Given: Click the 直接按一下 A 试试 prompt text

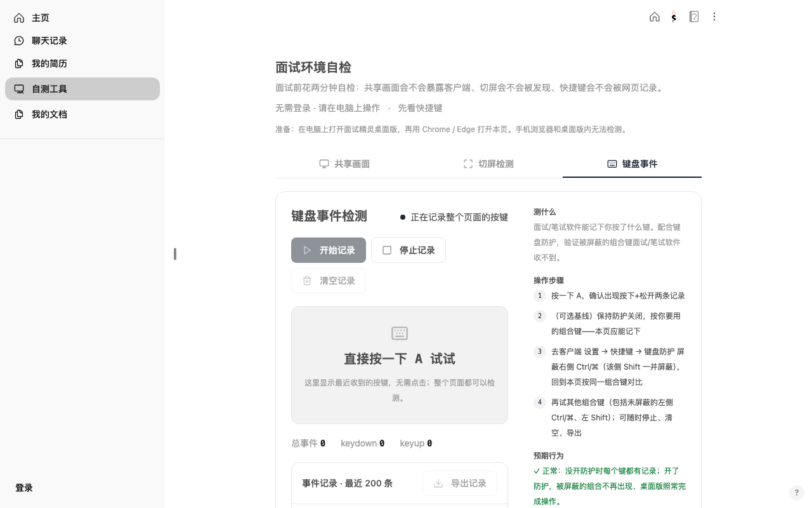Looking at the screenshot, I should click(x=400, y=359).
